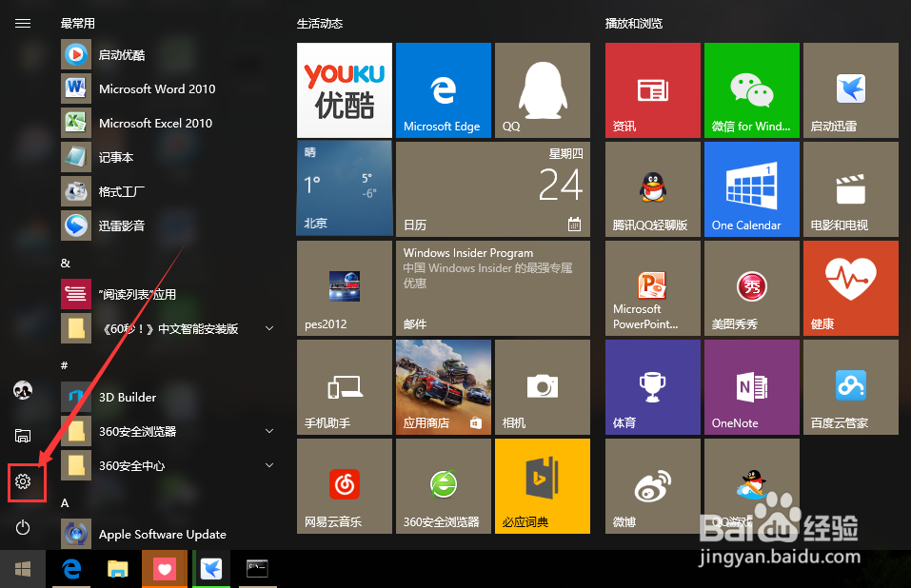Open the 相机 camera tile
Image resolution: width=911 pixels, height=588 pixels.
(x=543, y=387)
